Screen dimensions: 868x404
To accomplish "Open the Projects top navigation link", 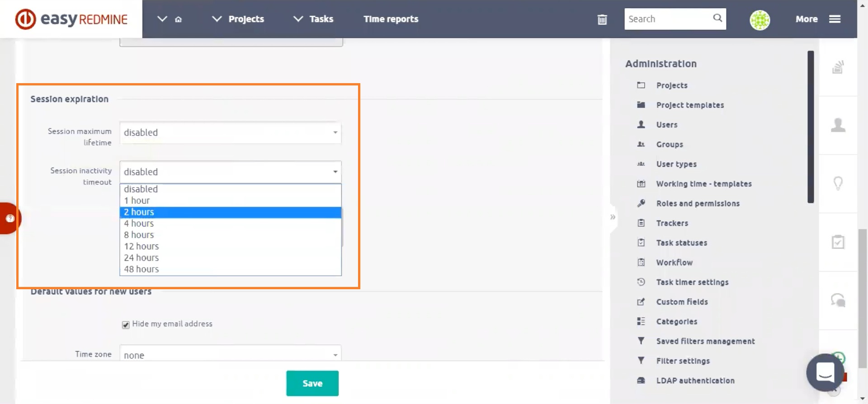I will point(246,19).
